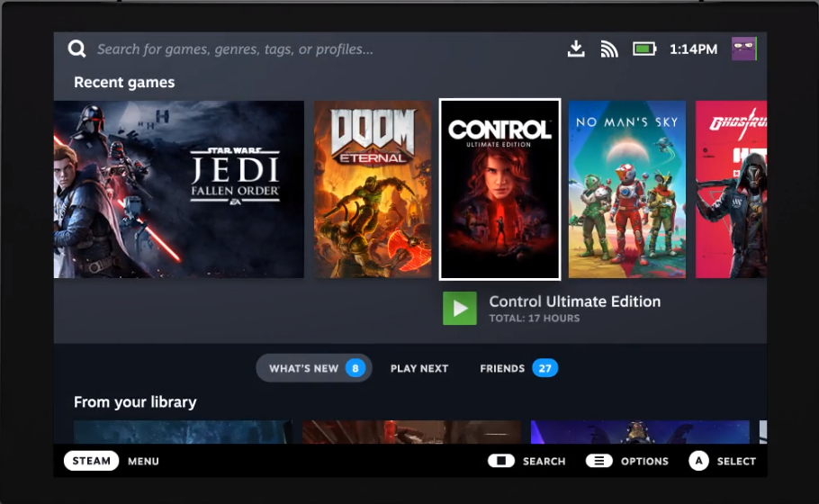819x504 pixels.
Task: Select the Control Ultimate Edition cover
Action: (x=499, y=189)
